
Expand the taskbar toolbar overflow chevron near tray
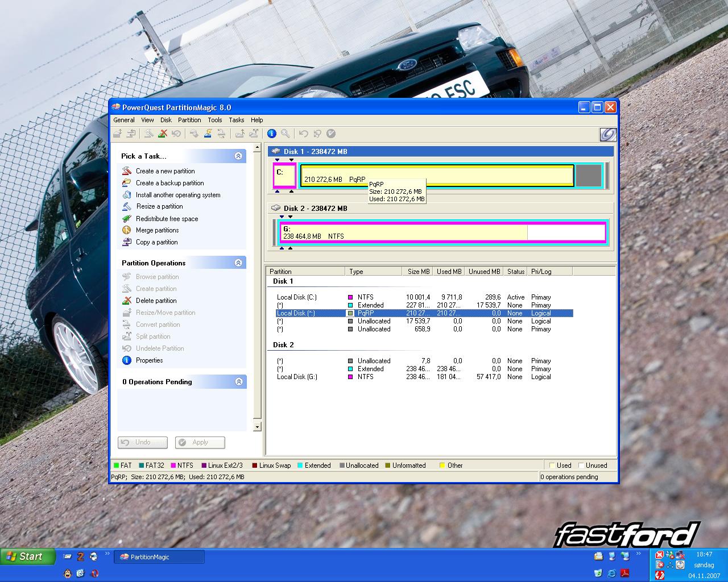click(639, 553)
